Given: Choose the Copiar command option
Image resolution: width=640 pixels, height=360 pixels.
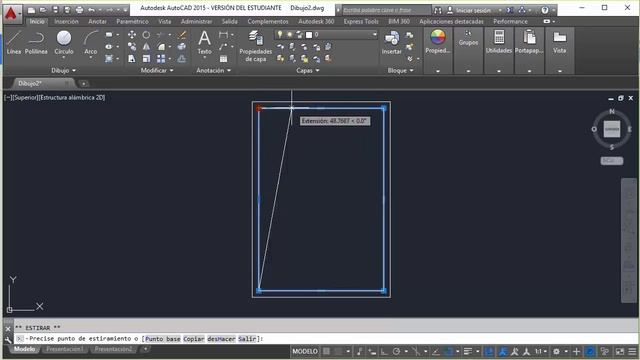Looking at the screenshot, I should pyautogui.click(x=193, y=339).
